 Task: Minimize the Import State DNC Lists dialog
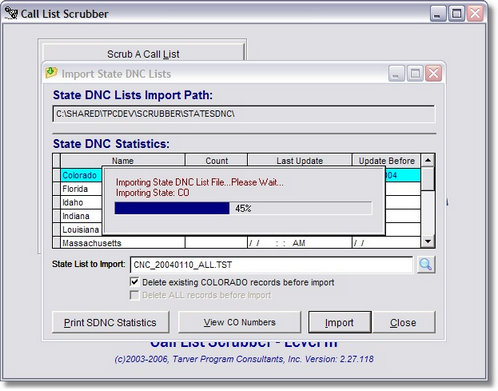[x=396, y=73]
